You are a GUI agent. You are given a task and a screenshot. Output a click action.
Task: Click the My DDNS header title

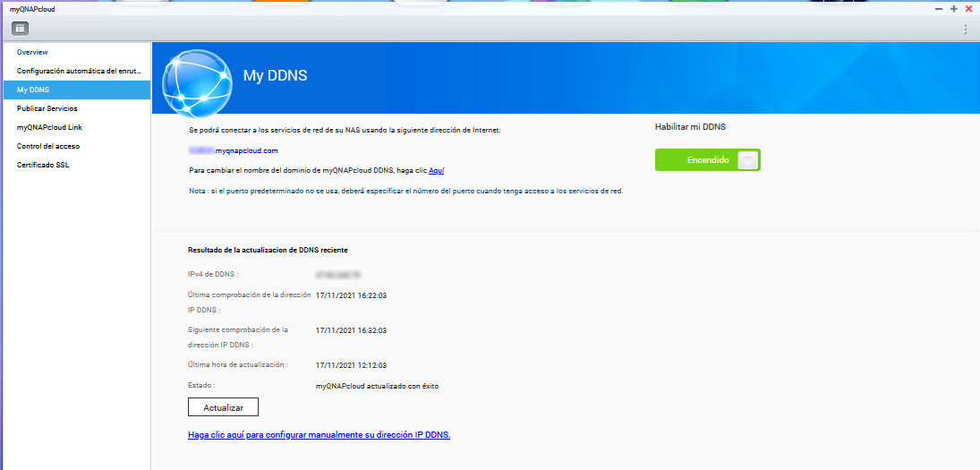pyautogui.click(x=275, y=76)
